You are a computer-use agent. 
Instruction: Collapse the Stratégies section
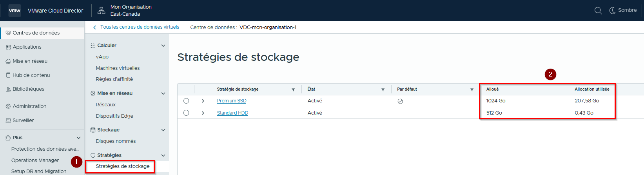(x=163, y=155)
